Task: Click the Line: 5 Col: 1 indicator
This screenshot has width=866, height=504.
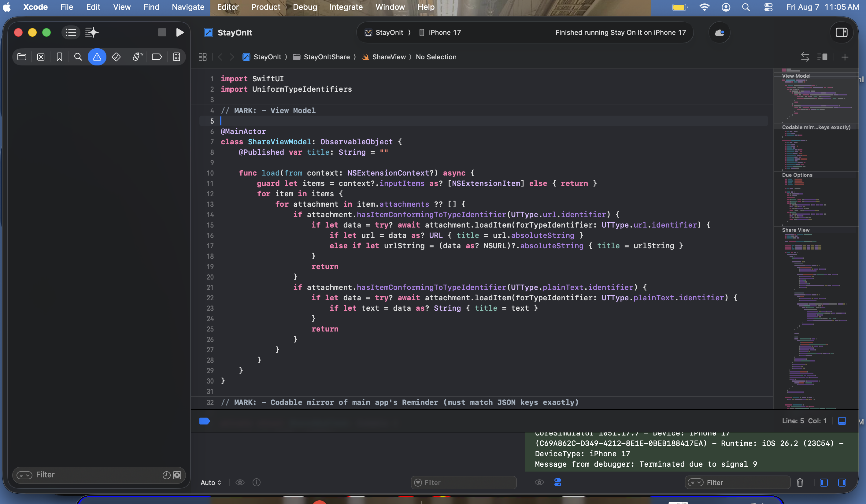Action: (x=804, y=421)
